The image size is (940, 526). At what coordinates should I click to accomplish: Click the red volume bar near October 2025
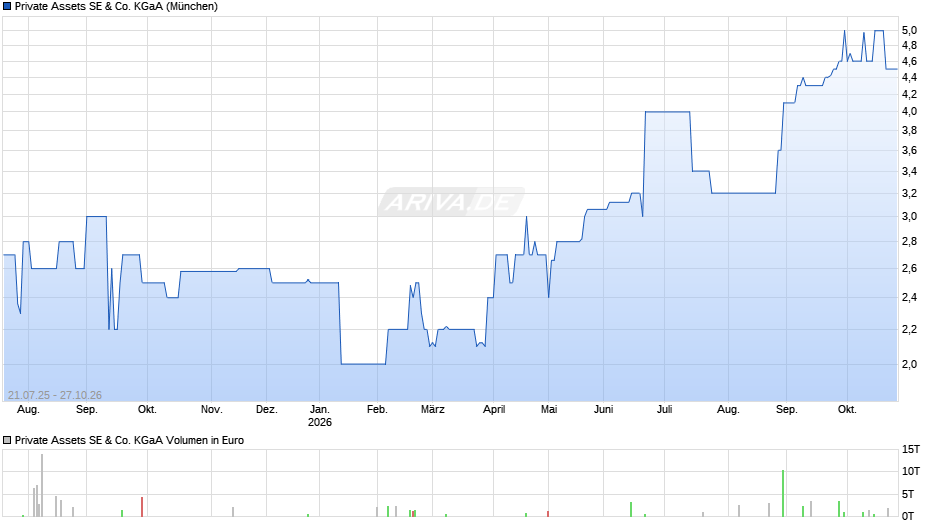[142, 507]
